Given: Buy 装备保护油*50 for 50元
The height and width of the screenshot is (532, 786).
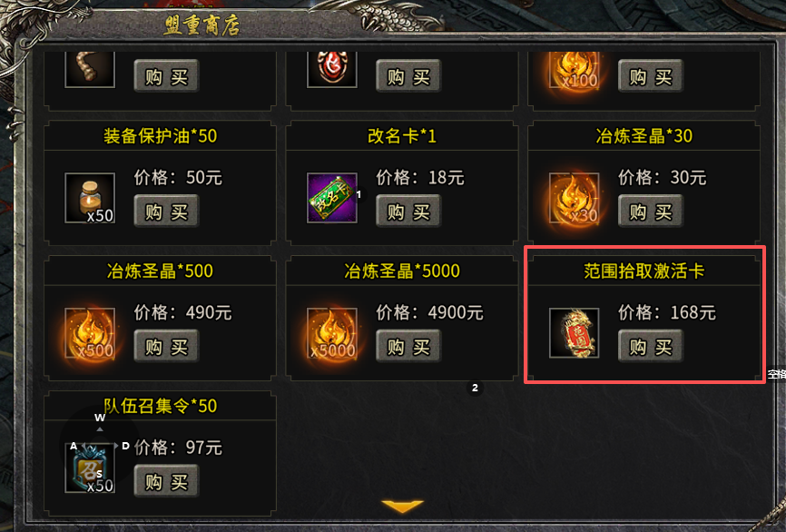Looking at the screenshot, I should 166,212.
